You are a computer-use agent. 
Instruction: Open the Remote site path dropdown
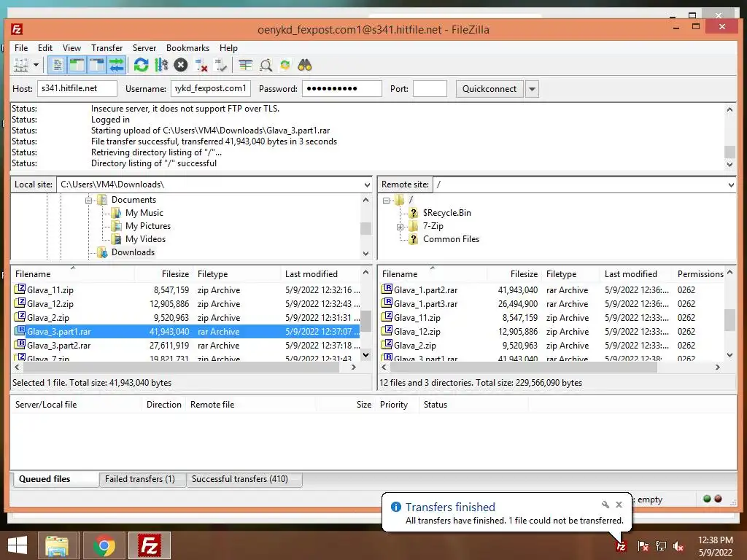(731, 184)
